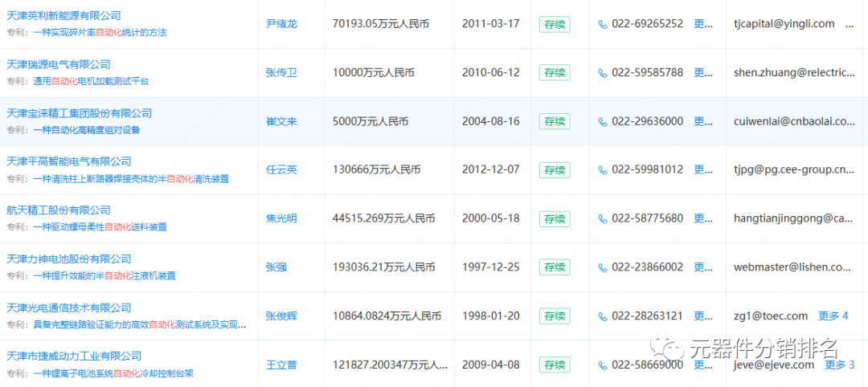Click 存续 status tag for 天津光电通信技术
The width and height of the screenshot is (868, 387).
tap(555, 316)
